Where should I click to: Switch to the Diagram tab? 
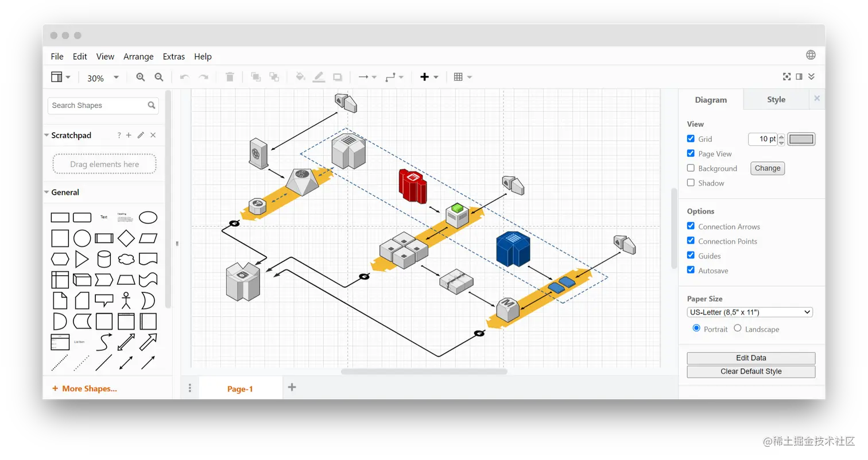point(711,99)
